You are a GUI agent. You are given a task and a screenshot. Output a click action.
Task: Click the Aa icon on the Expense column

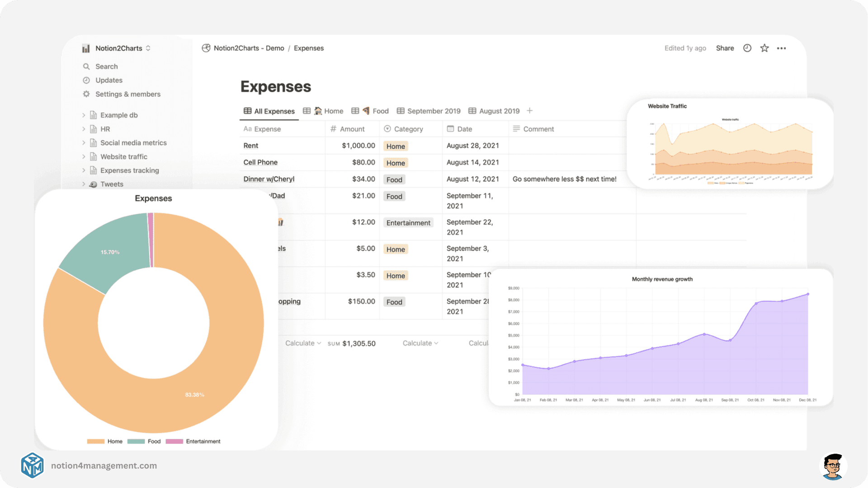point(248,129)
